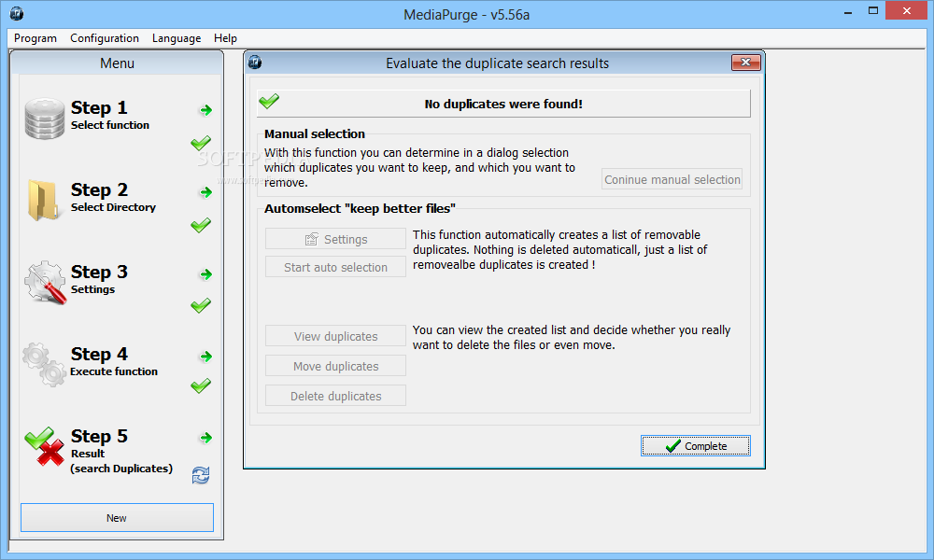Click the green checkmark under Step 2
This screenshot has width=934, height=560.
click(201, 225)
